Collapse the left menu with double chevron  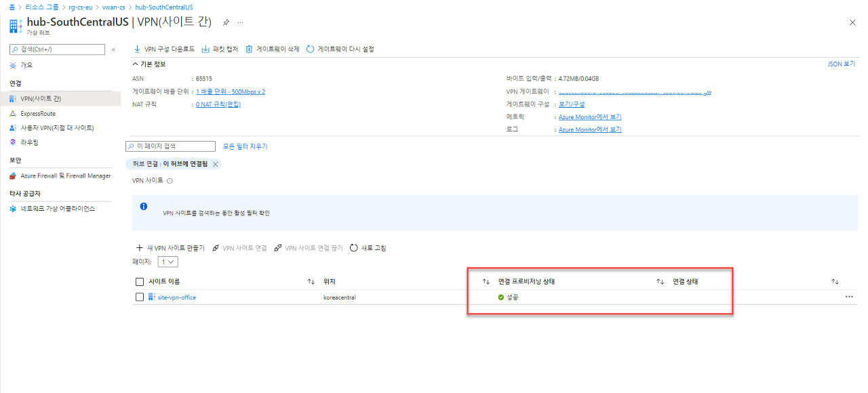point(113,49)
